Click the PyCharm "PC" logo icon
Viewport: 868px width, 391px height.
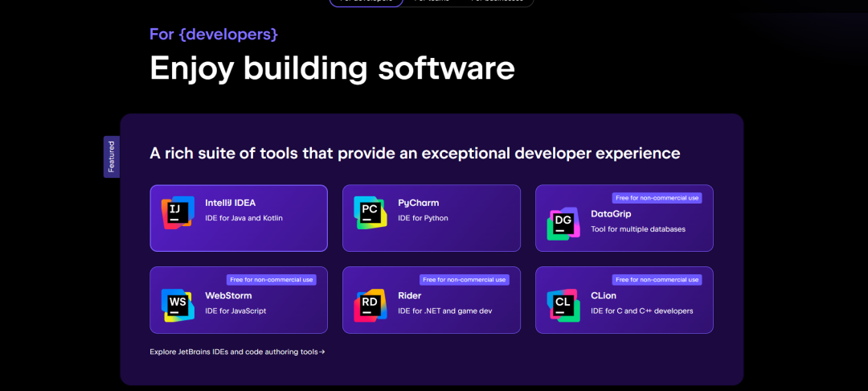point(370,212)
